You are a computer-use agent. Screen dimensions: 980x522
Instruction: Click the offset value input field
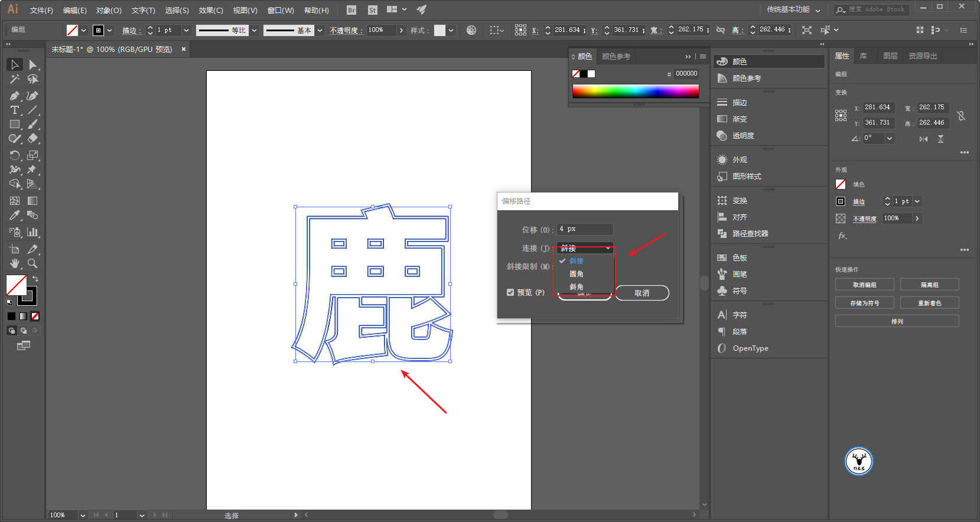coord(585,229)
